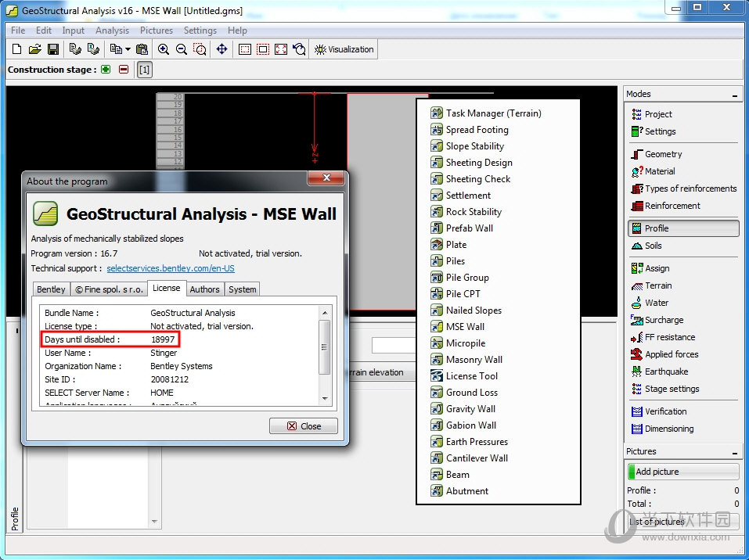Open List of pictures
This screenshot has height=560, width=749.
point(683,522)
